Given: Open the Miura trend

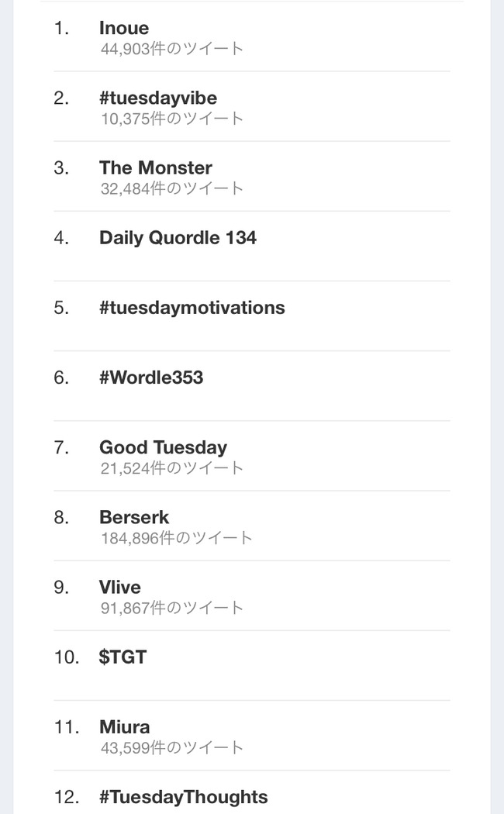Looking at the screenshot, I should point(125,727).
